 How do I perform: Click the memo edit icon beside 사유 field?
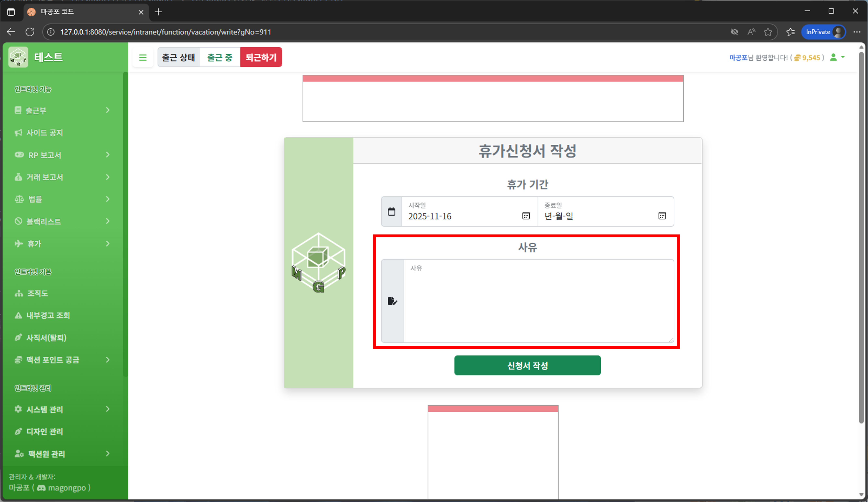[x=393, y=301]
